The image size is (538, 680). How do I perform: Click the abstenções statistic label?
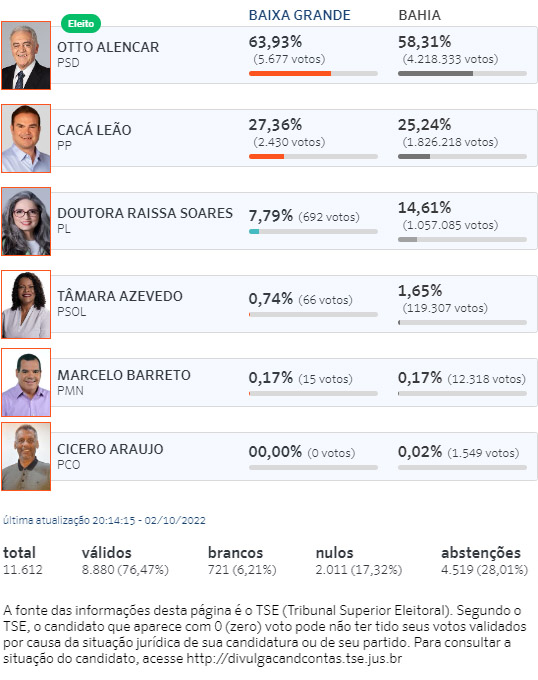tap(481, 553)
